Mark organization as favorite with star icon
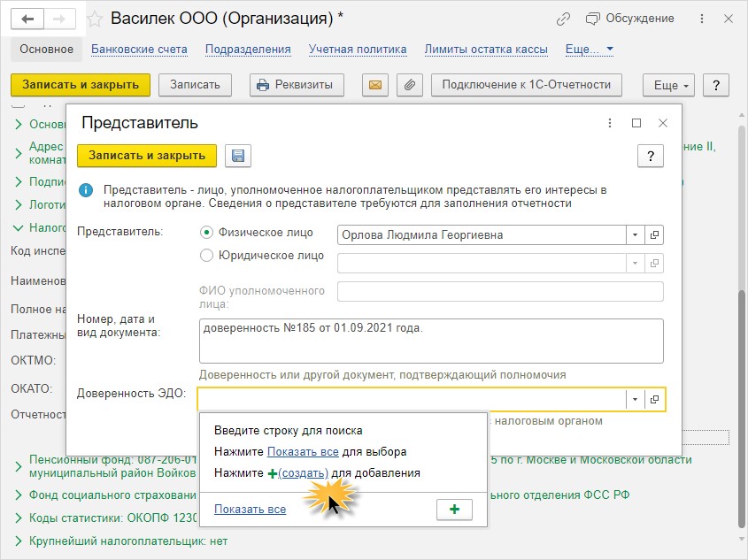 coord(95,19)
